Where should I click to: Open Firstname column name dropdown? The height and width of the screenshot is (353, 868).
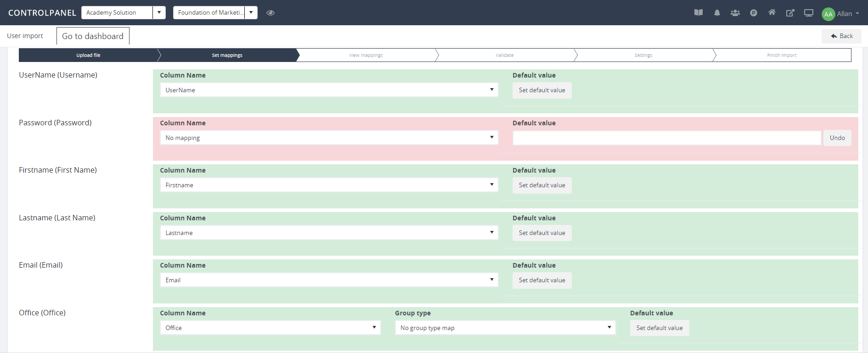coord(329,185)
